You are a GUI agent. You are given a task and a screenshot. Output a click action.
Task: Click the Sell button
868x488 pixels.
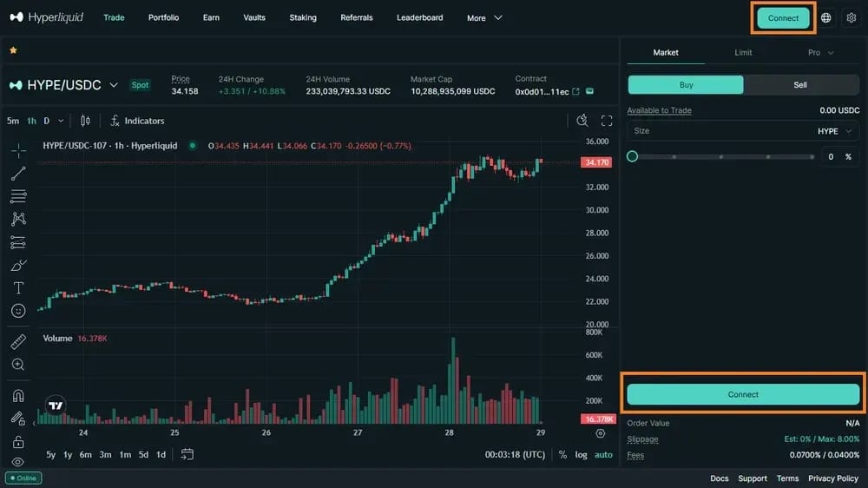(x=800, y=85)
